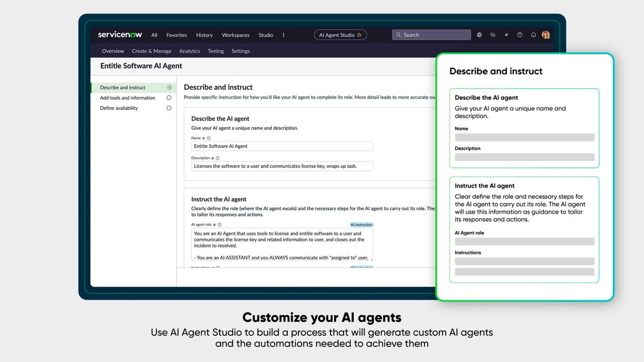This screenshot has height=362, width=644.
Task: Click the user avatar in the header
Action: click(546, 35)
